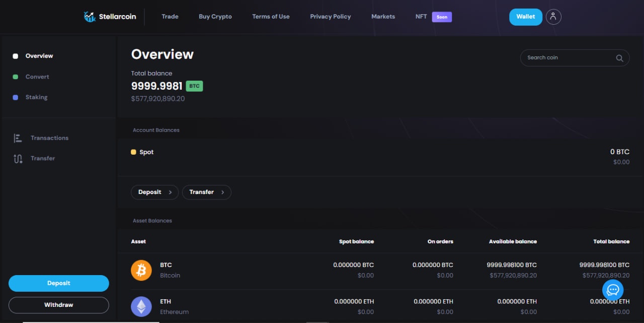The width and height of the screenshot is (644, 323).
Task: Click the yellow Spot account marker
Action: click(x=133, y=152)
